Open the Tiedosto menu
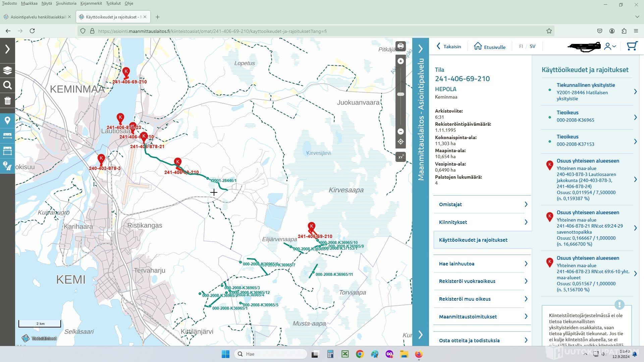 click(x=9, y=3)
